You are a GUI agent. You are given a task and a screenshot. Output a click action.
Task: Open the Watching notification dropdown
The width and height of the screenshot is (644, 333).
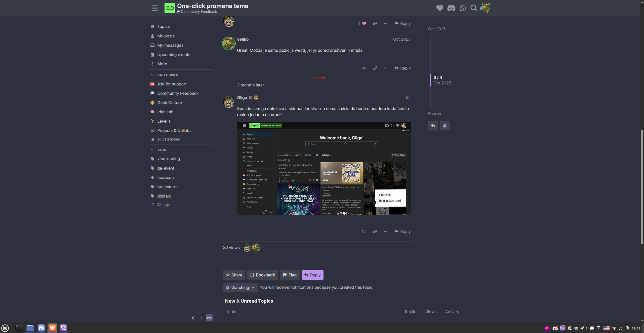coord(240,288)
